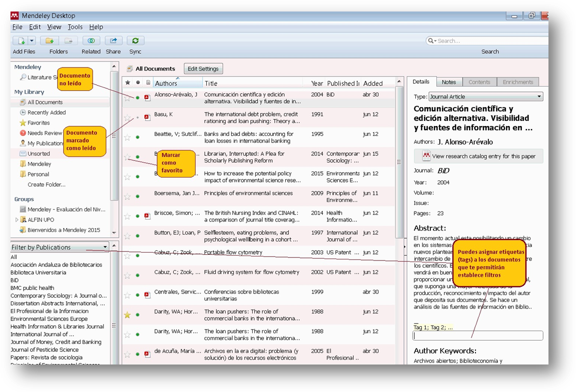Toggle favorite star on the Basu row
Image resolution: width=576 pixels, height=392 pixels.
[x=128, y=117]
